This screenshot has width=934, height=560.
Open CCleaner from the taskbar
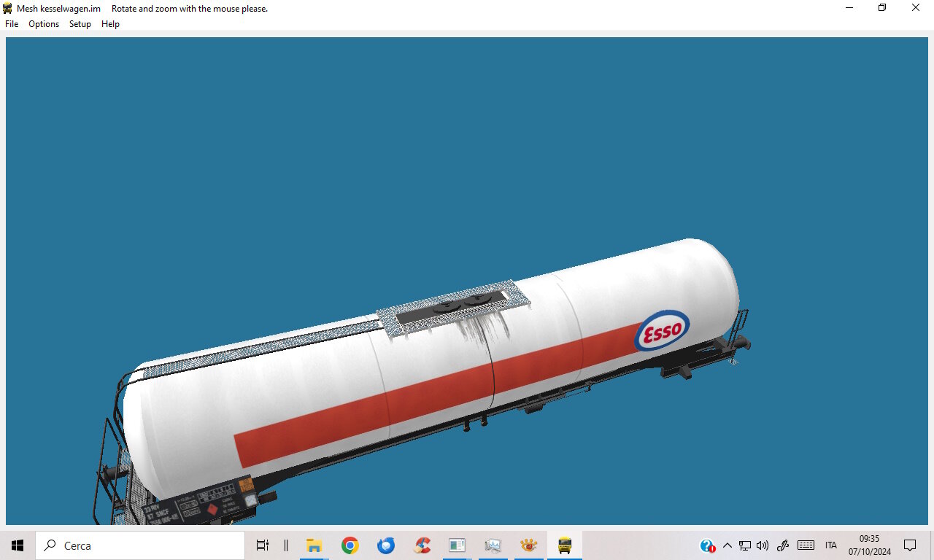pos(422,545)
